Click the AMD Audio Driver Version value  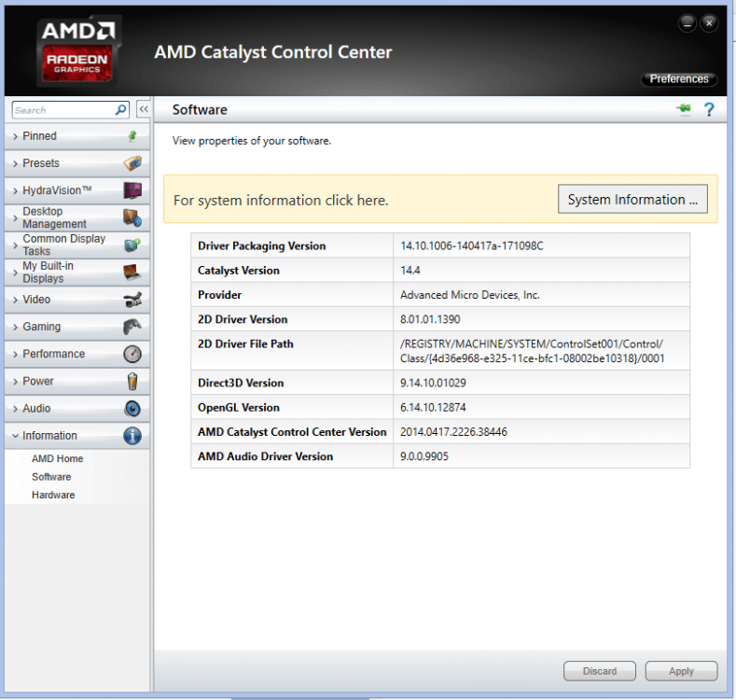coord(424,455)
